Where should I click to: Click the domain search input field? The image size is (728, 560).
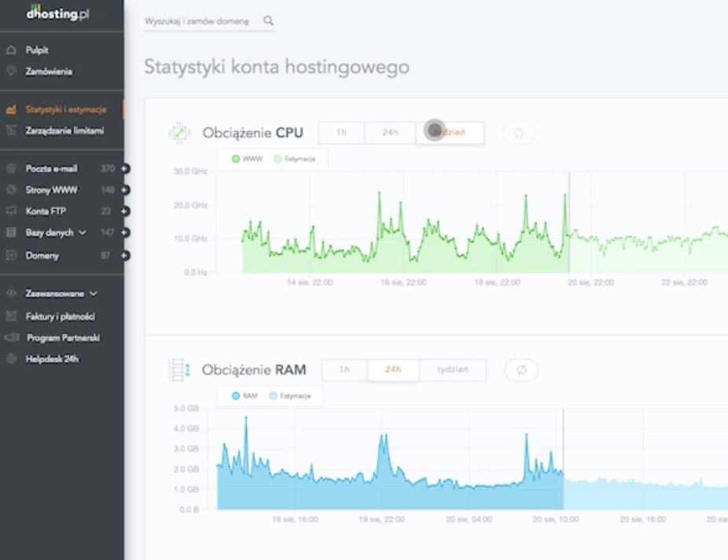click(x=200, y=21)
